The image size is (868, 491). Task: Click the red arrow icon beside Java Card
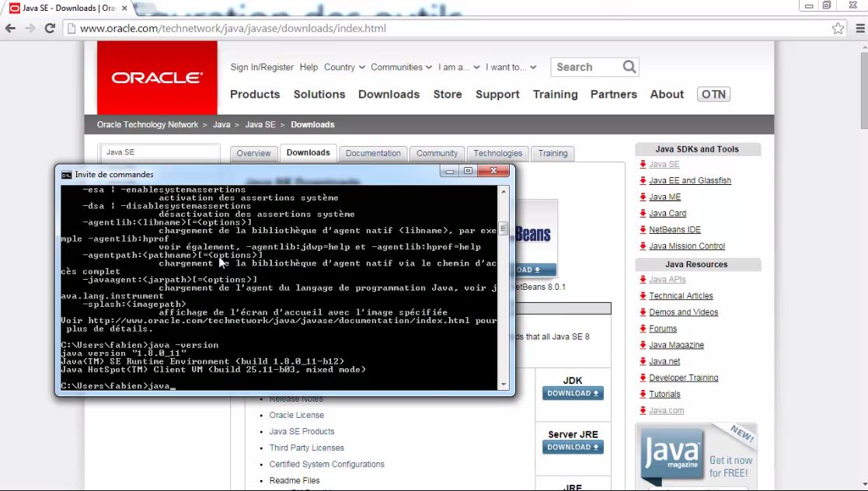point(643,213)
